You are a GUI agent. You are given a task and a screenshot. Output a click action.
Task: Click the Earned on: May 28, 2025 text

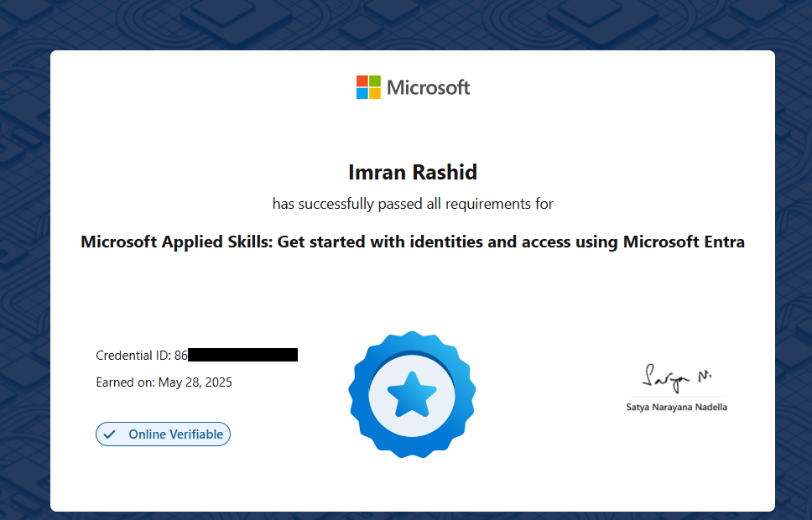[164, 382]
